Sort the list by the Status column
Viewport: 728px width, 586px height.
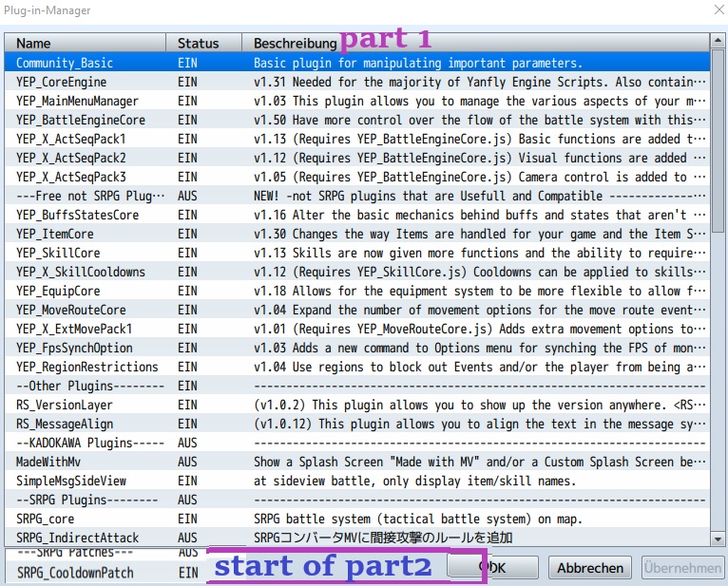point(203,43)
